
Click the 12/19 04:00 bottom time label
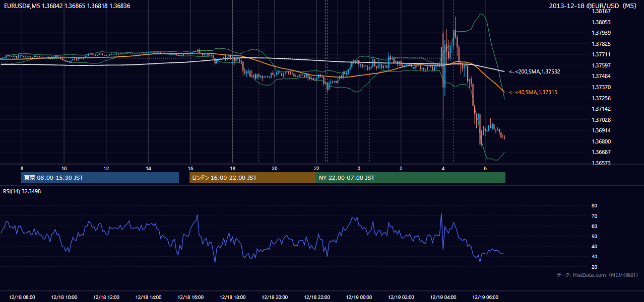[443, 297]
